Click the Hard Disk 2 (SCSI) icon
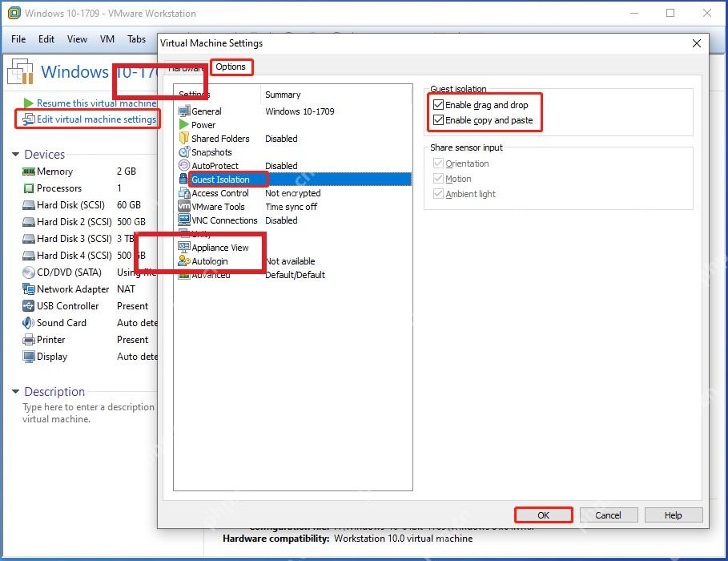 29,222
